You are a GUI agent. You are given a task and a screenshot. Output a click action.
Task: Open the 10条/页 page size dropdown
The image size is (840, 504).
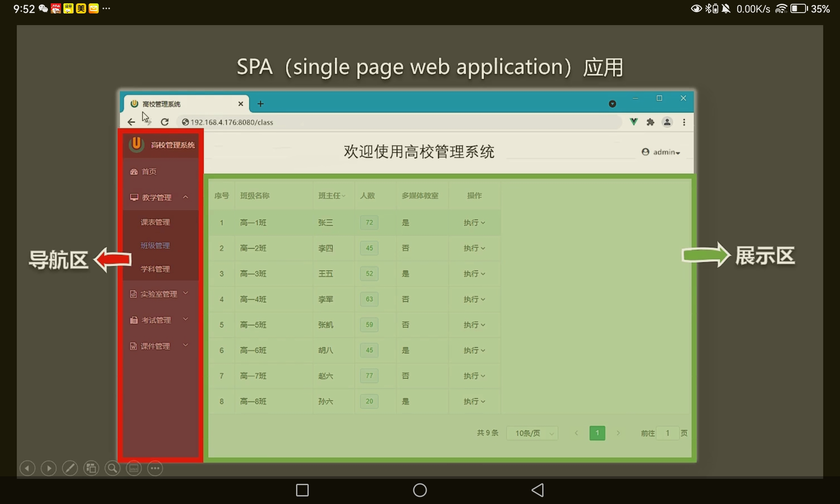[x=532, y=433]
